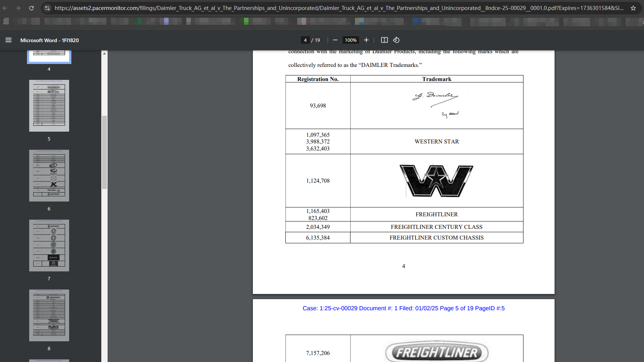Jump to the page 6 thumbnail
This screenshot has height=362, width=644.
(49, 176)
